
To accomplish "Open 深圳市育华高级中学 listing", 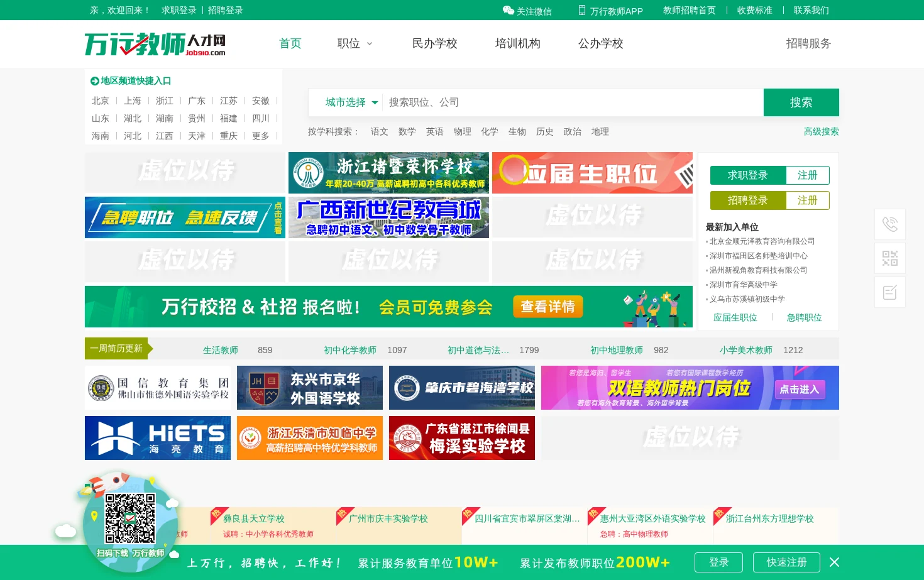I will [x=744, y=285].
